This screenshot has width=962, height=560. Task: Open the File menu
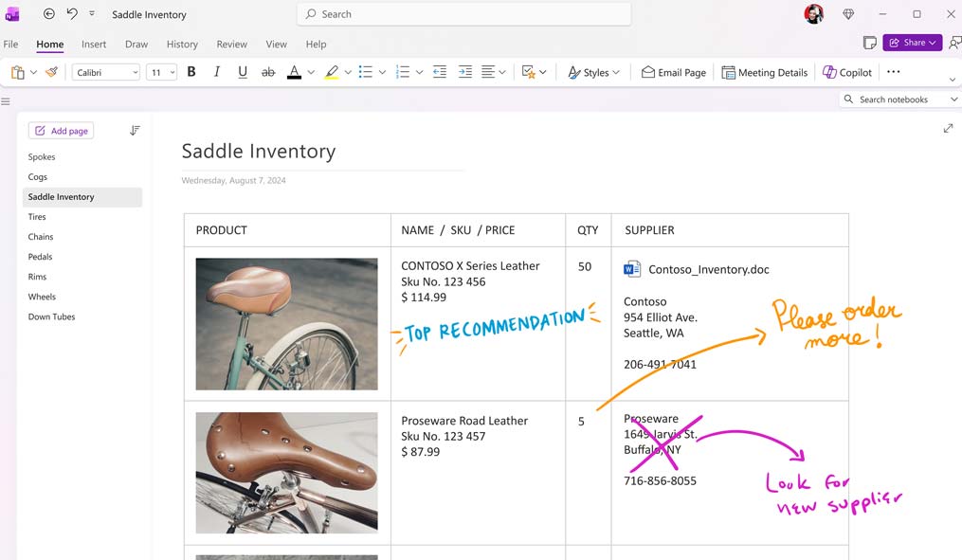pos(10,45)
